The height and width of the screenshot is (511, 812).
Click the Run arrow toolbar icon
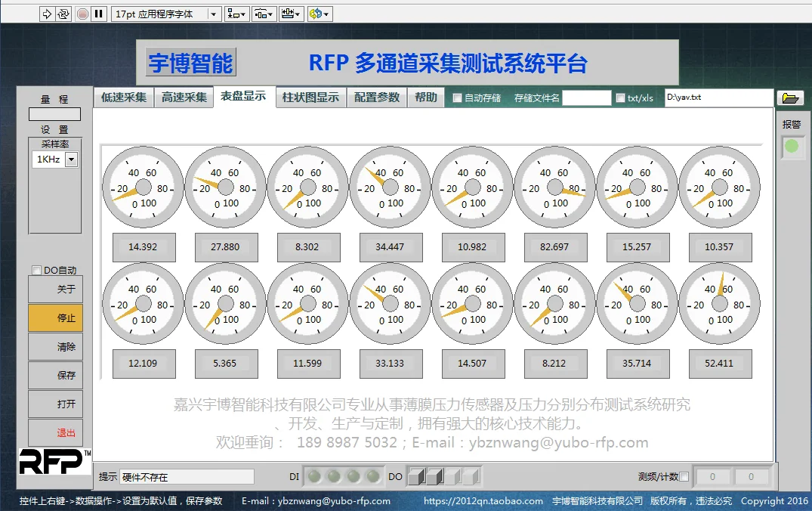[47, 14]
